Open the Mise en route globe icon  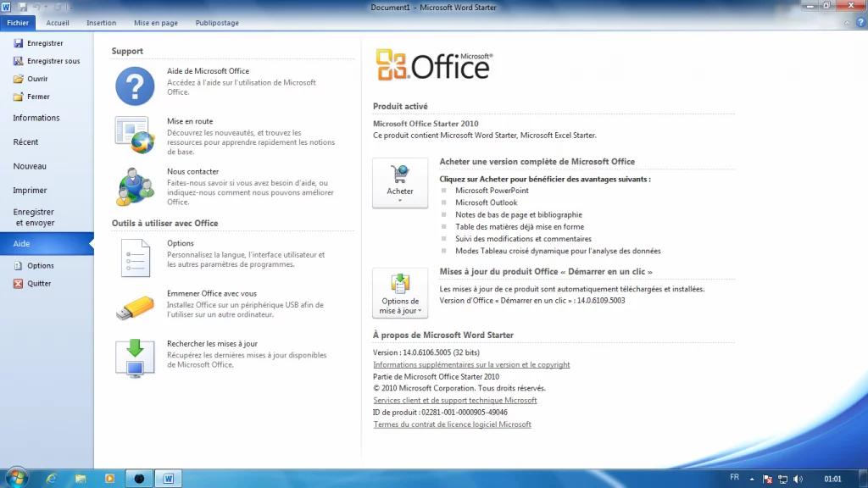(135, 136)
